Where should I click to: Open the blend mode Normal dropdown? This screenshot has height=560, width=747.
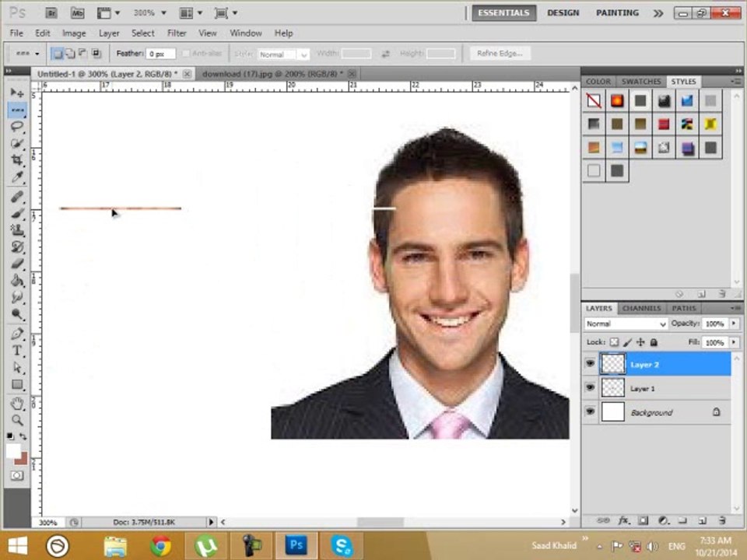click(626, 324)
